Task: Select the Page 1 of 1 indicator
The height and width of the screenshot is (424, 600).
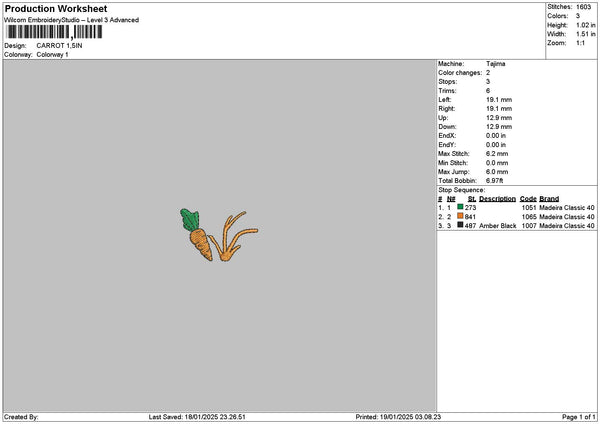Action: click(579, 417)
